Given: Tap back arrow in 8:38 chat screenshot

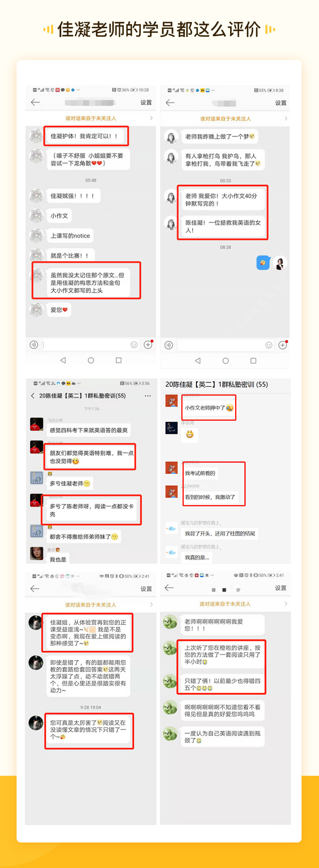Looking at the screenshot, I should 170,103.
